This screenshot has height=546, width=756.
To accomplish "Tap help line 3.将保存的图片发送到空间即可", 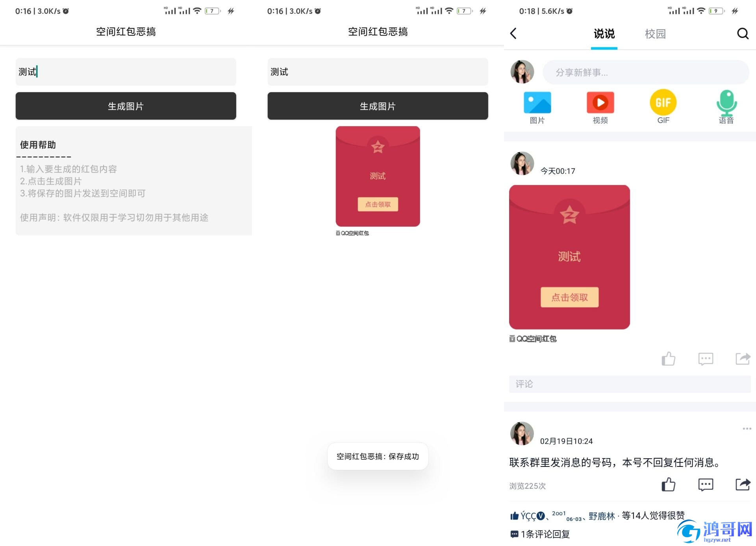I will pos(83,193).
